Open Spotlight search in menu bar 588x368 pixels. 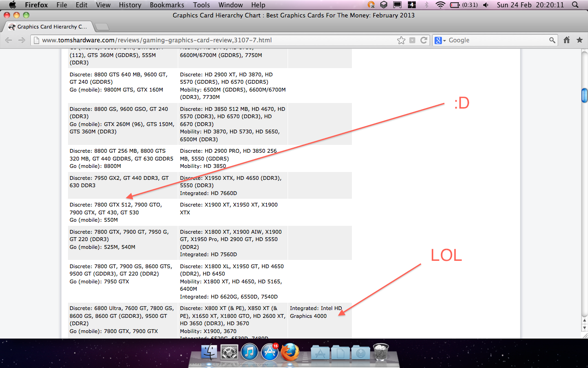click(x=576, y=5)
